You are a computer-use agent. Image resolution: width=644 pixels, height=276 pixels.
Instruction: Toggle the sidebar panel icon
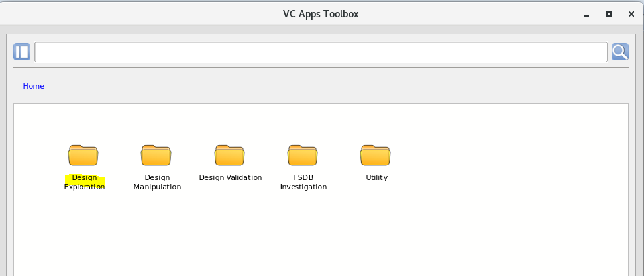[22, 52]
